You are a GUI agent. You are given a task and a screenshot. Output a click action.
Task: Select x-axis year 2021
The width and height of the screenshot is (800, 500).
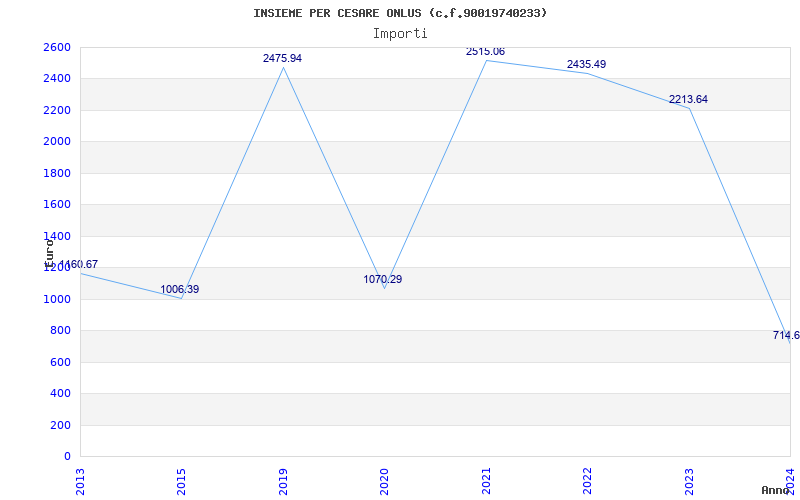[x=486, y=481]
